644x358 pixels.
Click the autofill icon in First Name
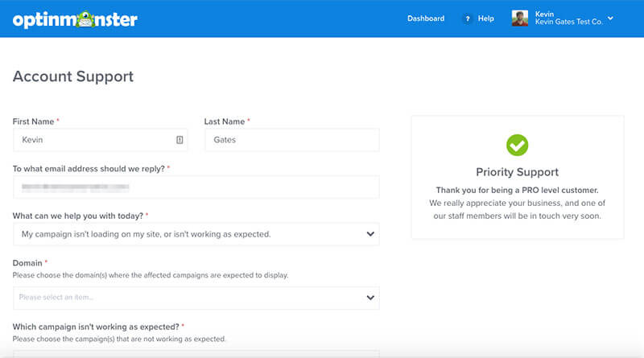[x=180, y=140]
